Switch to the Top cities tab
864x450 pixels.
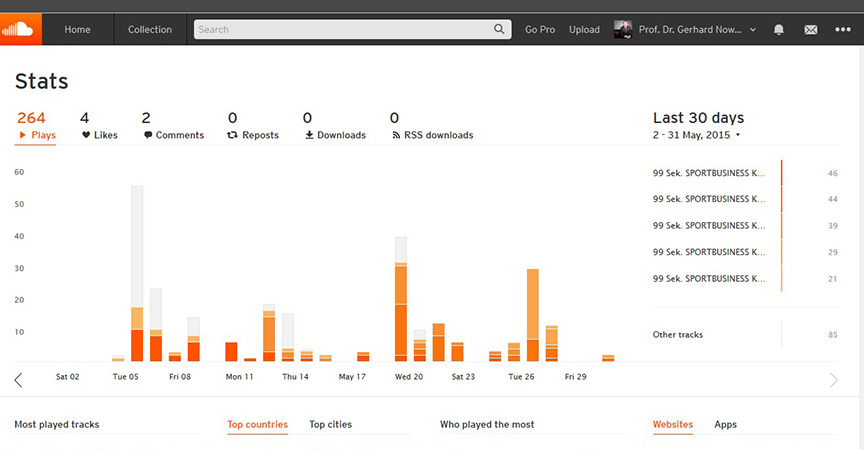coord(330,425)
